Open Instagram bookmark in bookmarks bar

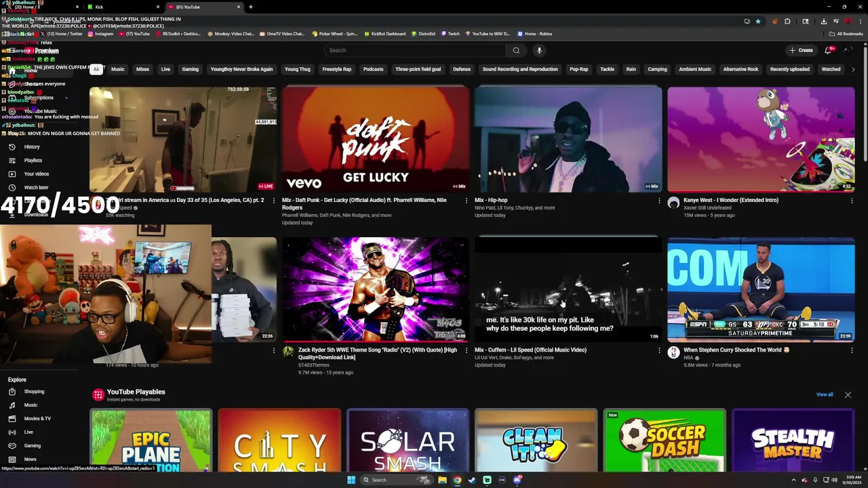tap(100, 34)
